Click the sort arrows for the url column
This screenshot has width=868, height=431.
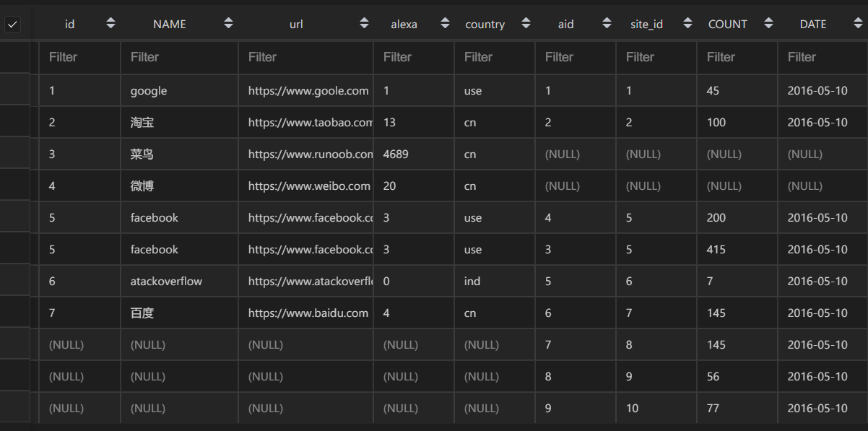tap(364, 24)
